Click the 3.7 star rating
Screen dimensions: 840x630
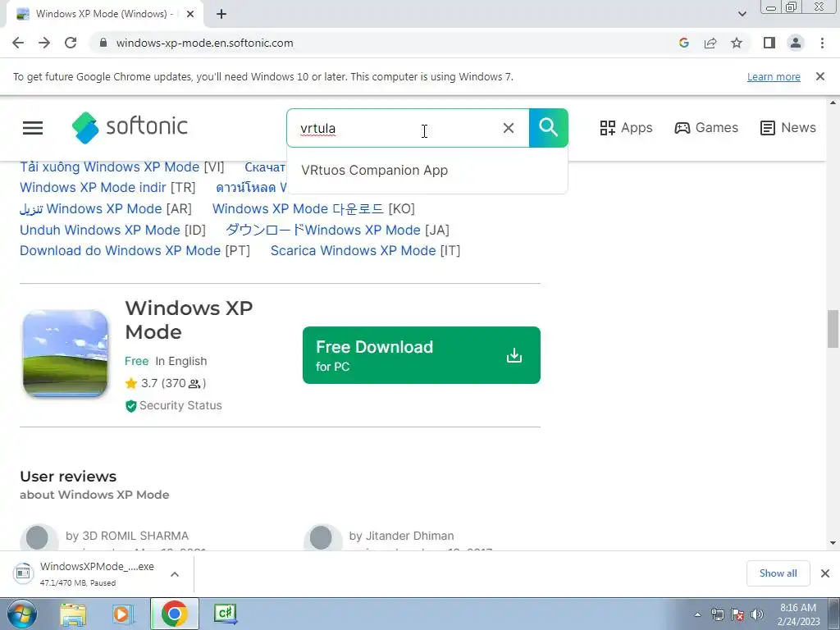(x=166, y=384)
